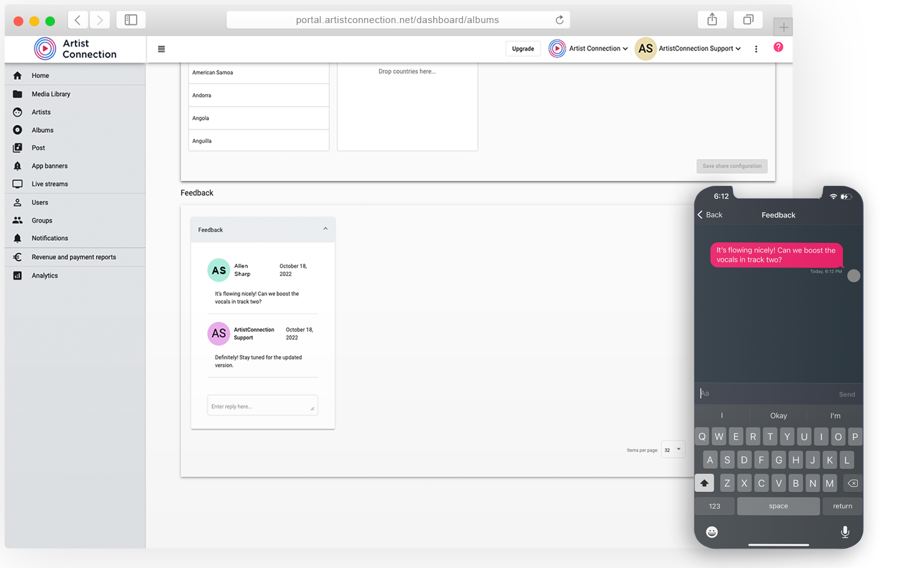Click the hamburger menu icon in header
Viewport: 924px width, 568px height.
point(162,49)
